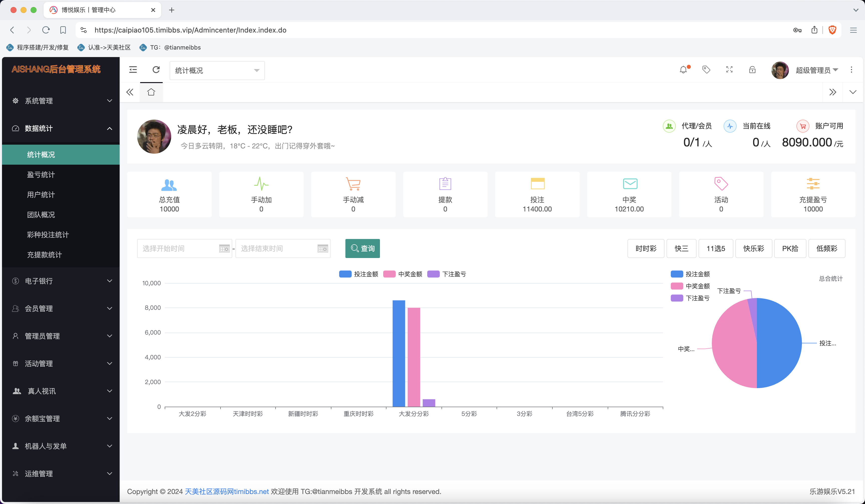Screen dimensions: 865x504
Task: Open the Brave Shields icon
Action: (832, 30)
